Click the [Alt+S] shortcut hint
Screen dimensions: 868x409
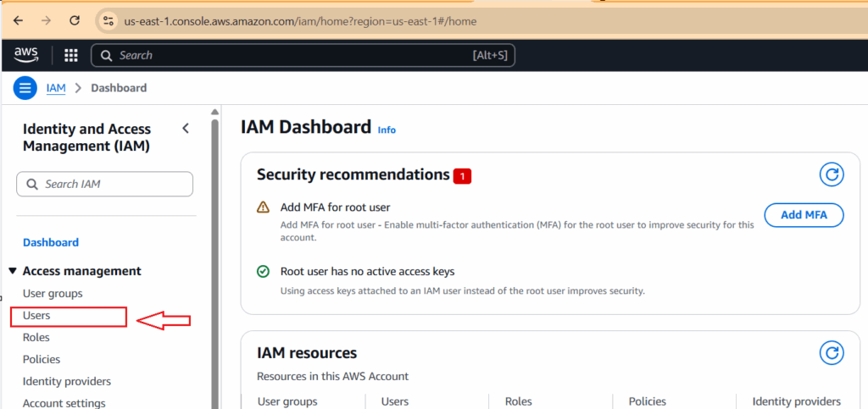click(490, 55)
